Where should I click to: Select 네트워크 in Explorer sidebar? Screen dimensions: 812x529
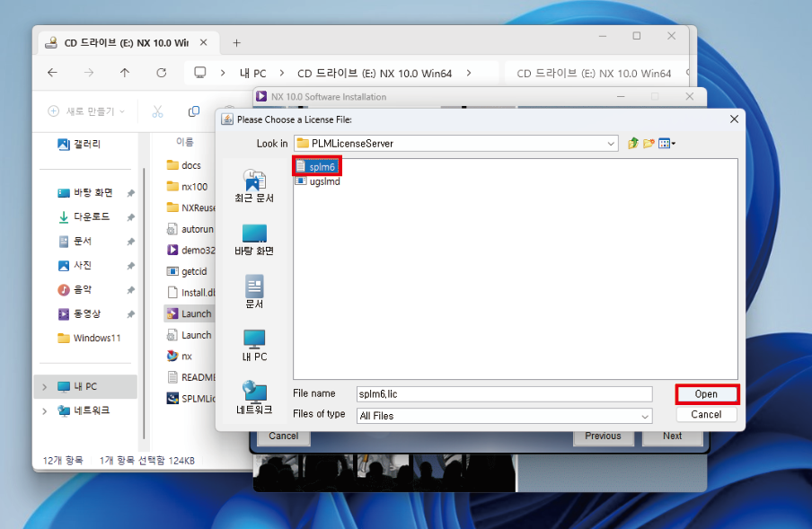tap(84, 411)
